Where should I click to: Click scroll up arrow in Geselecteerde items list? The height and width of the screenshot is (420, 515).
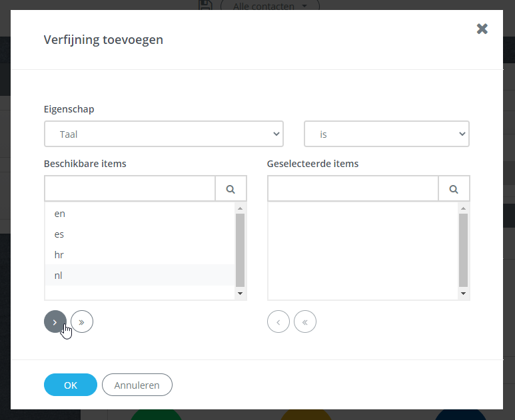click(x=464, y=208)
